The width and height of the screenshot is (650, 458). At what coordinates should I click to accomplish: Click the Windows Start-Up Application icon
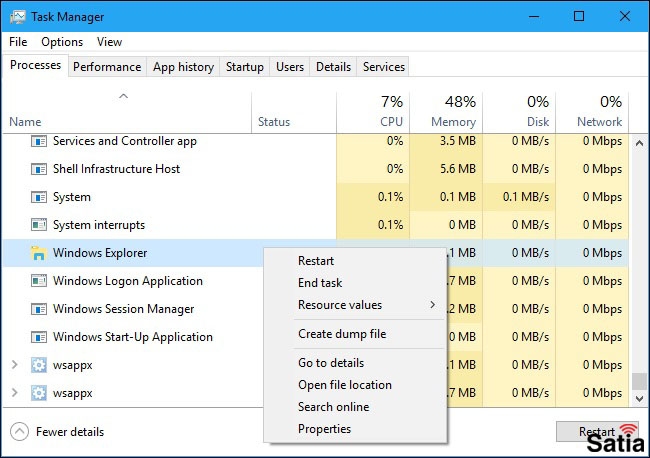39,337
